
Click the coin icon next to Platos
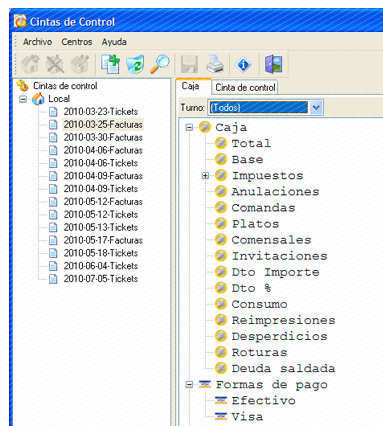tap(221, 223)
